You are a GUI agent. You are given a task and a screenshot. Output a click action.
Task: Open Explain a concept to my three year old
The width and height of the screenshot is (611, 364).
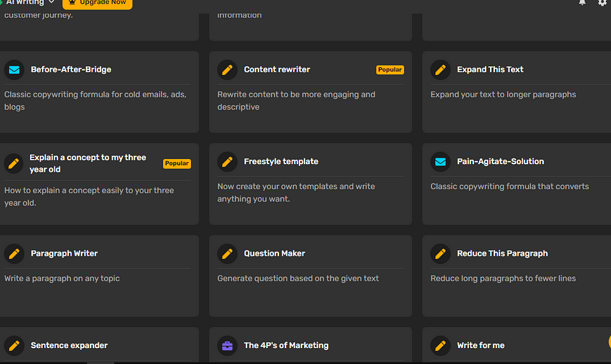[87, 164]
